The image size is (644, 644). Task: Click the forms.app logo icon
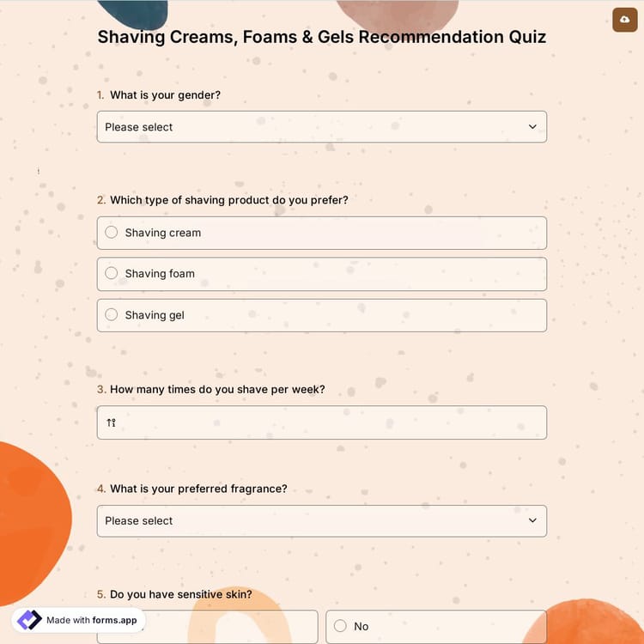click(29, 620)
